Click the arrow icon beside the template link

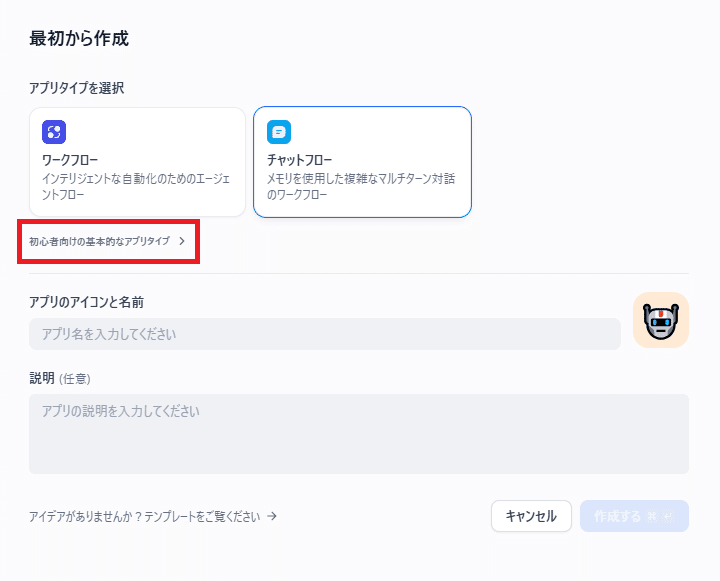[x=272, y=516]
